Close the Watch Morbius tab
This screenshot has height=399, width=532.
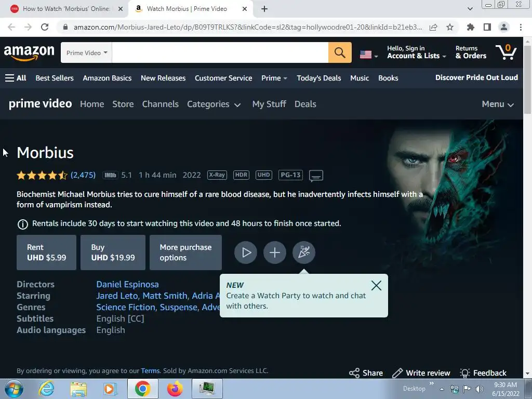(245, 9)
